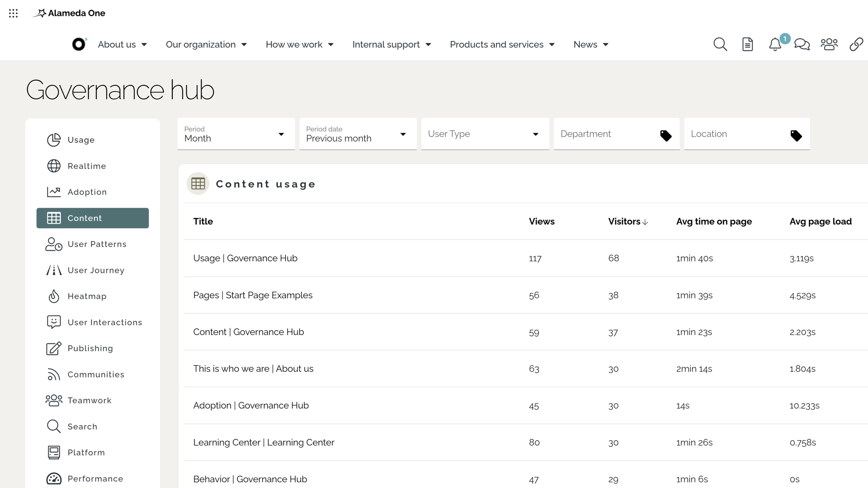868x488 pixels.
Task: Go to Realtime section
Action: (93, 166)
